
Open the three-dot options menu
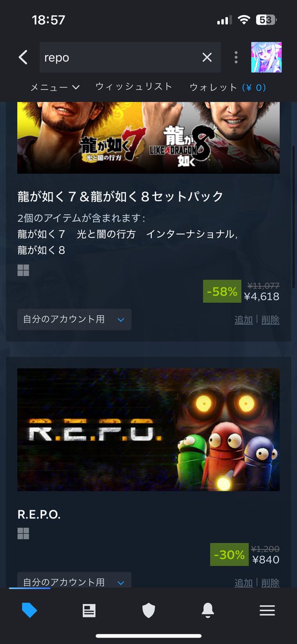click(236, 57)
